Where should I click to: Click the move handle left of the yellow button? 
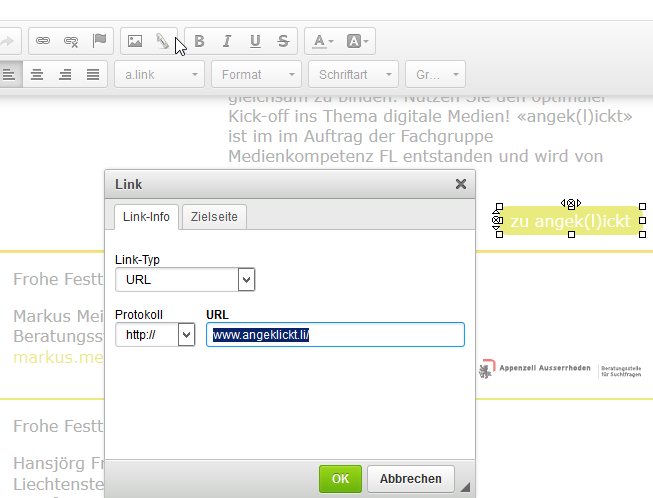497,220
